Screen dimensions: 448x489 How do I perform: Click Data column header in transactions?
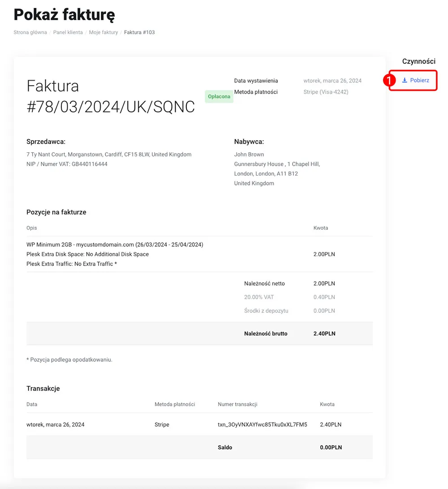[x=32, y=404]
